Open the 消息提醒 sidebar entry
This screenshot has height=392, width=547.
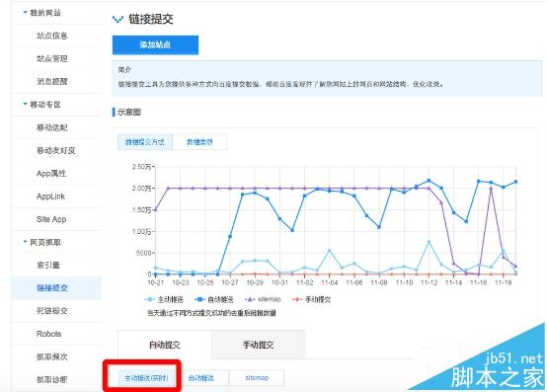click(52, 81)
